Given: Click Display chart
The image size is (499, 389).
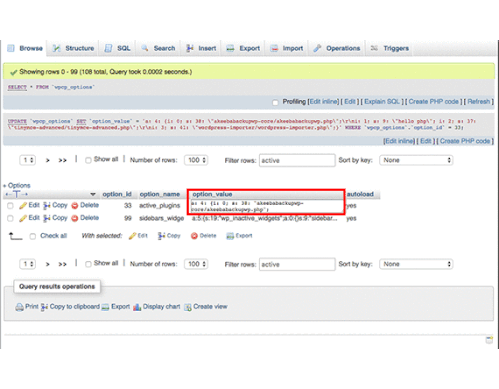Looking at the screenshot, I should click(157, 307).
